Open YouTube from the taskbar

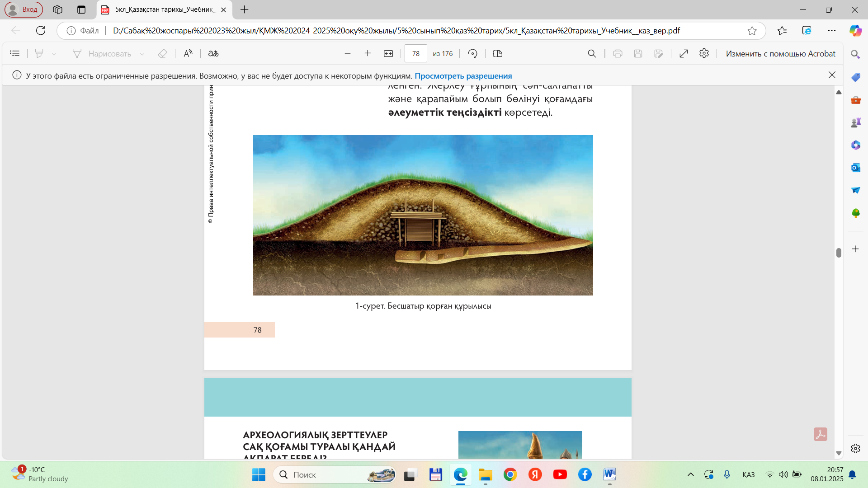click(x=560, y=474)
